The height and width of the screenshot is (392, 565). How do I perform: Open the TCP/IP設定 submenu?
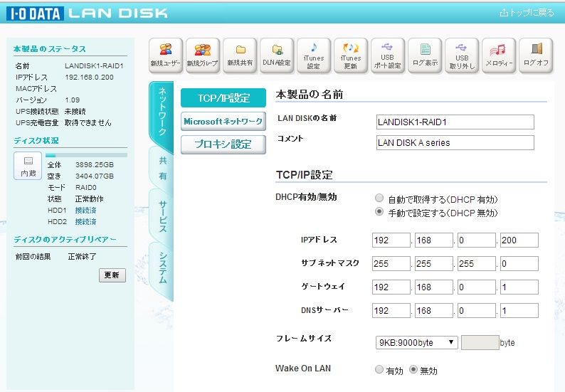(223, 98)
